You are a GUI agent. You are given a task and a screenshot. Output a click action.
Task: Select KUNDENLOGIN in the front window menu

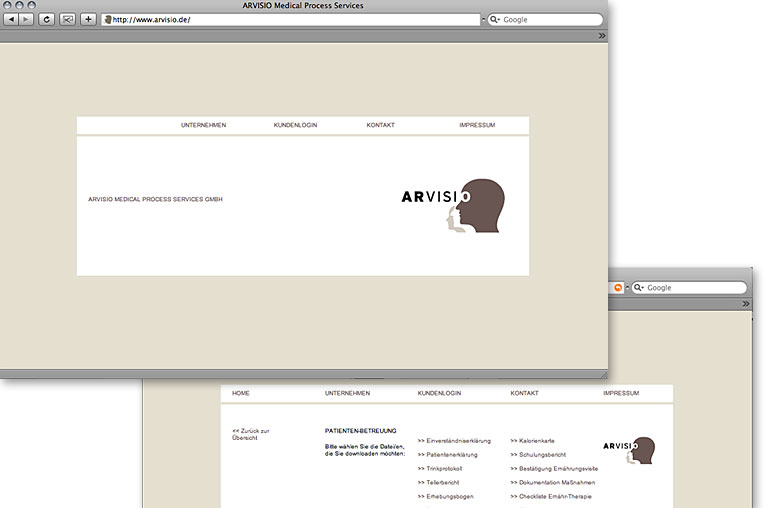pos(295,125)
